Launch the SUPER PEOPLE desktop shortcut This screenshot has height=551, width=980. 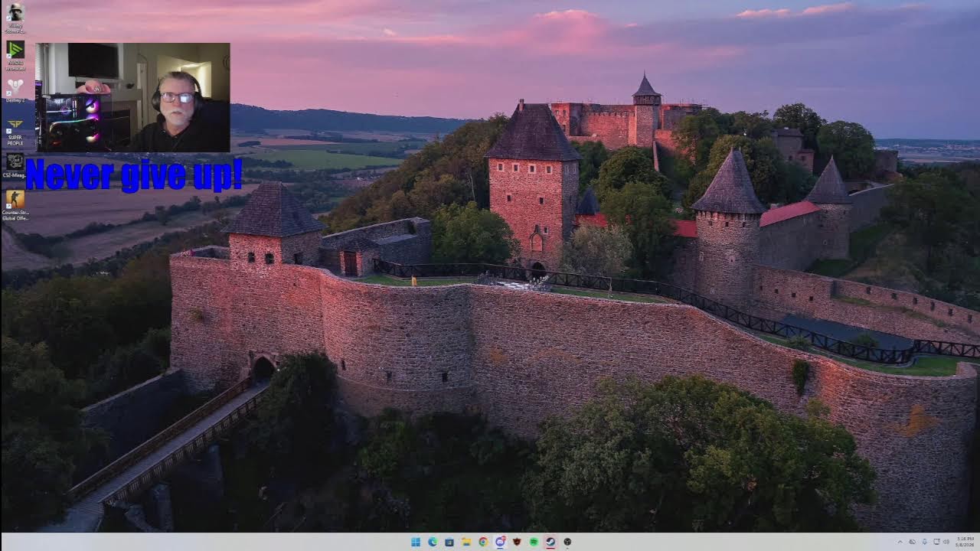15,131
